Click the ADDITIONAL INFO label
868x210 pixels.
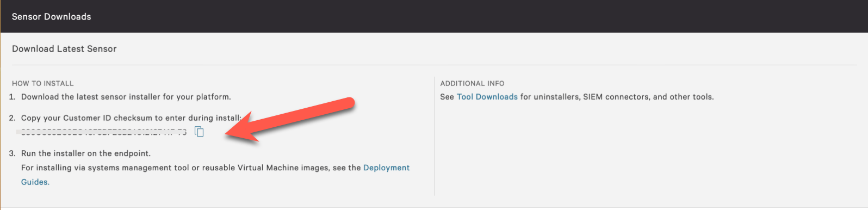472,83
